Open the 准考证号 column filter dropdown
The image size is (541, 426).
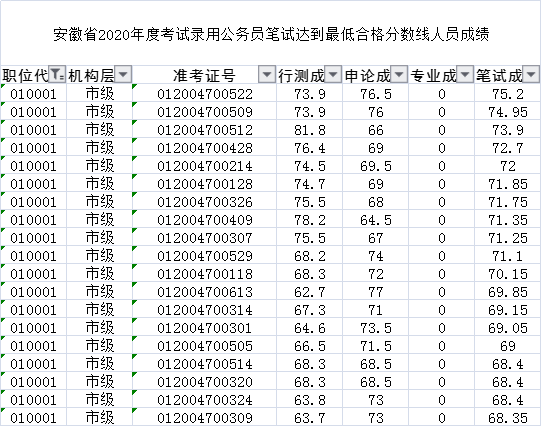(x=267, y=74)
